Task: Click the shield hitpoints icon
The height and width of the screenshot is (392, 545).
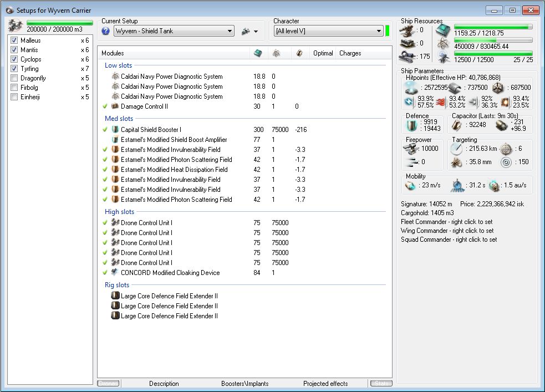Action: 411,88
